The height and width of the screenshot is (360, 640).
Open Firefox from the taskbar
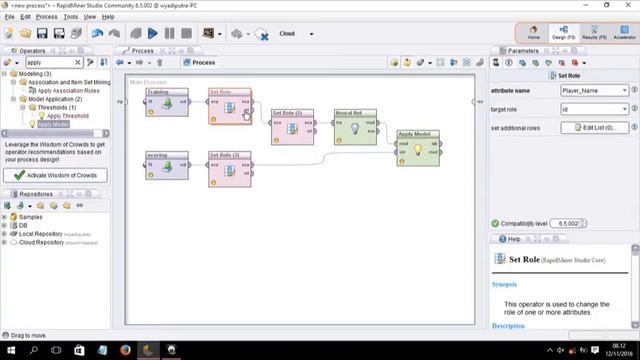click(x=125, y=350)
